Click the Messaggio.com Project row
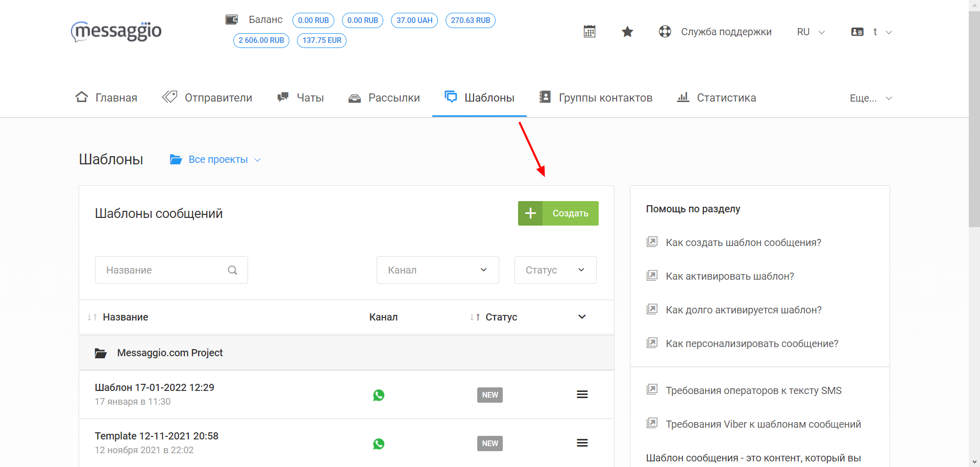 (x=347, y=353)
